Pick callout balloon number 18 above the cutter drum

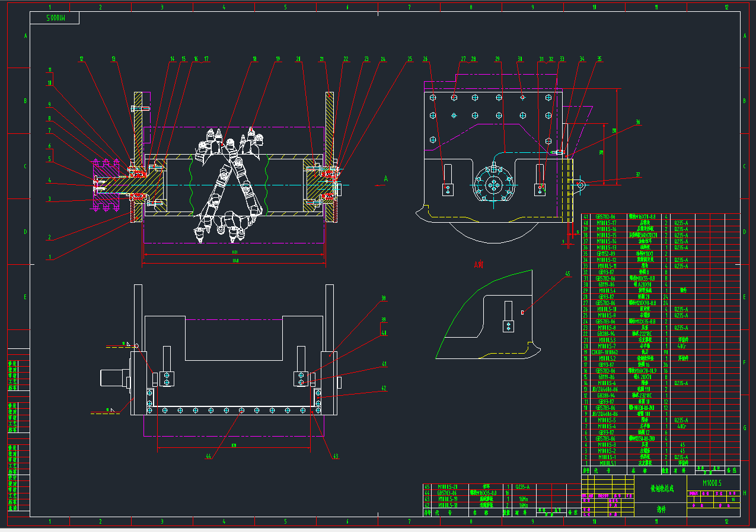click(254, 59)
